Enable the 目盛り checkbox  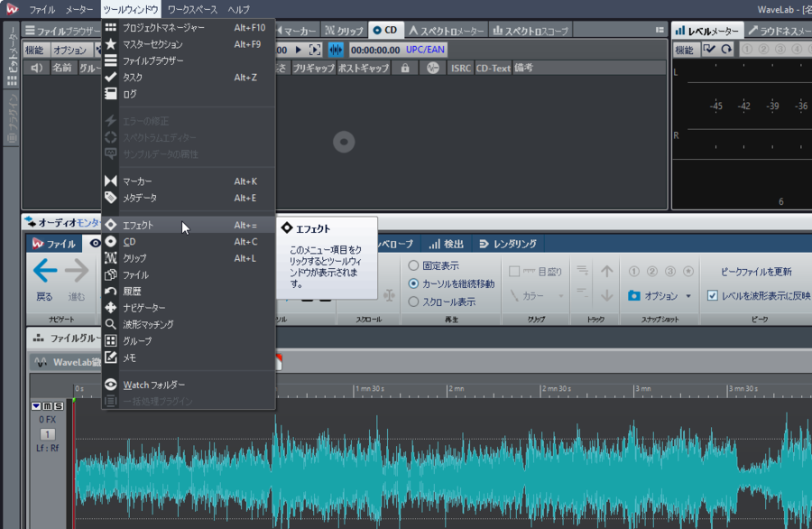click(x=514, y=271)
